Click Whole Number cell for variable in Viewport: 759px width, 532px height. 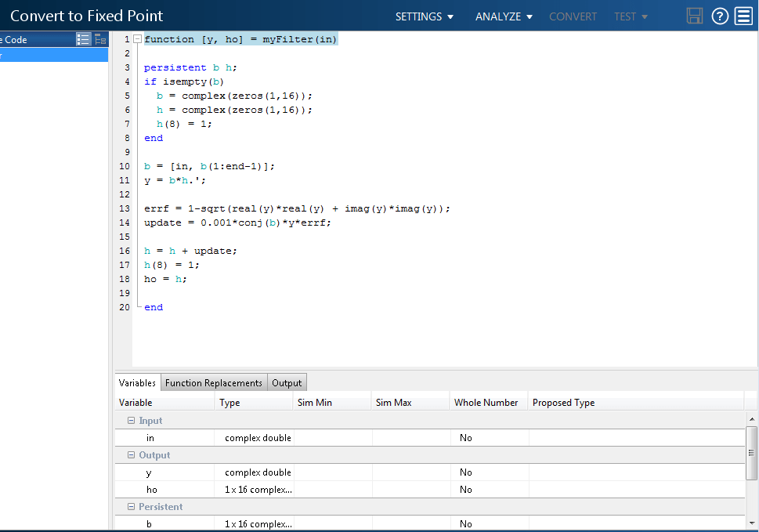click(x=489, y=438)
